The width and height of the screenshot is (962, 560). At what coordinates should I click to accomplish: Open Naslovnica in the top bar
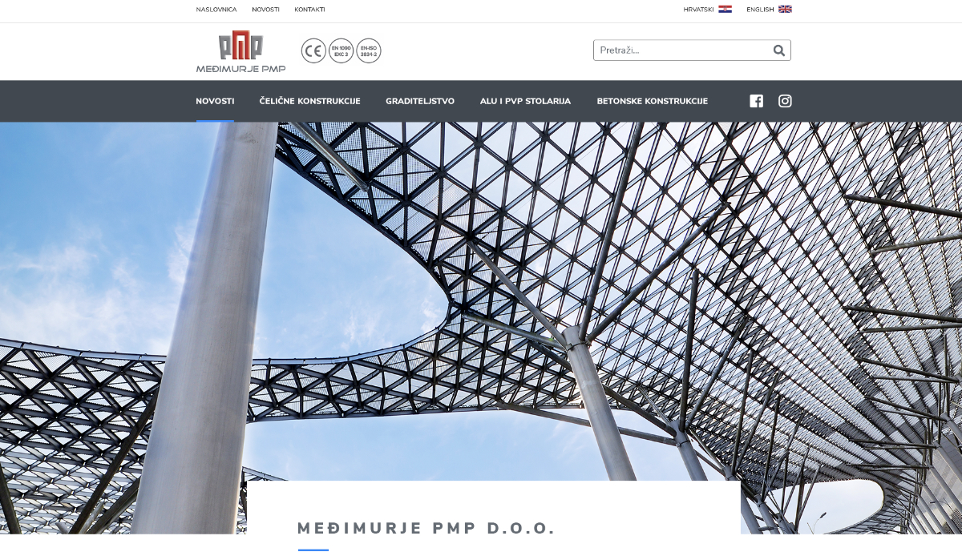tap(216, 10)
